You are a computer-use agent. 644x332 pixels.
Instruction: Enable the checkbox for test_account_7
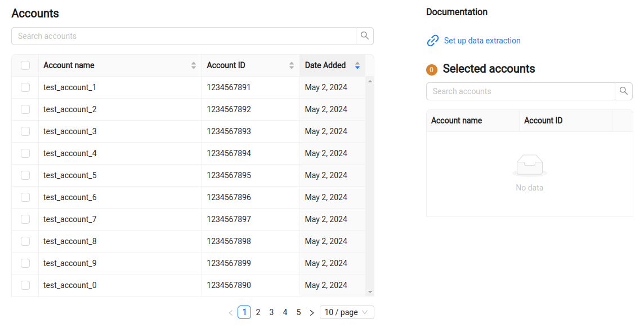[25, 219]
